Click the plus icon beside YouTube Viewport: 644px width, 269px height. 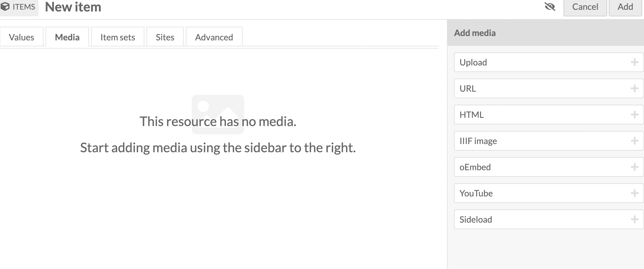[634, 193]
